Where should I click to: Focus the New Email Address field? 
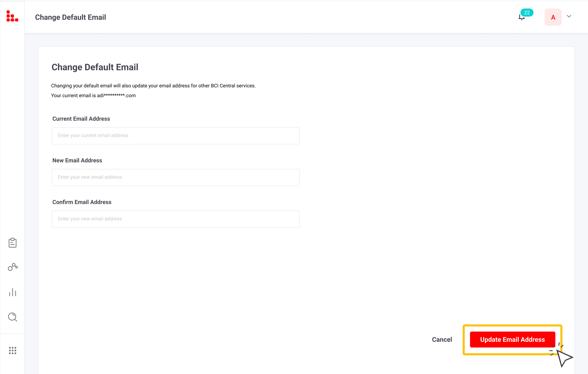click(x=176, y=177)
